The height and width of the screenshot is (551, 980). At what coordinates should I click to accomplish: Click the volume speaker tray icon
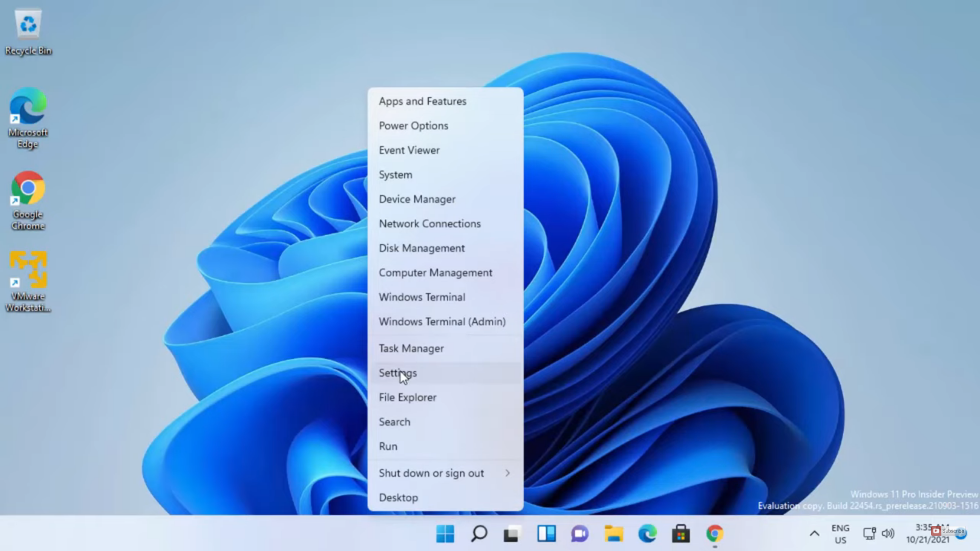coord(888,534)
